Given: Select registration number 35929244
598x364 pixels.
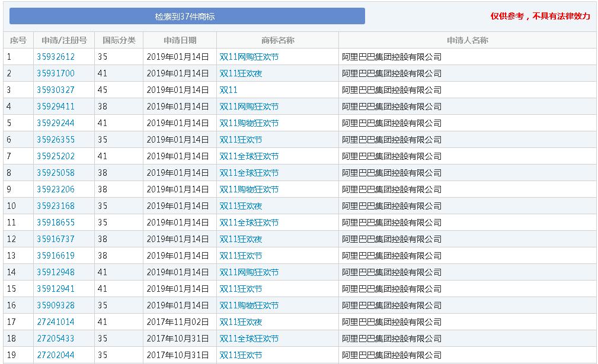Looking at the screenshot, I should pos(56,123).
